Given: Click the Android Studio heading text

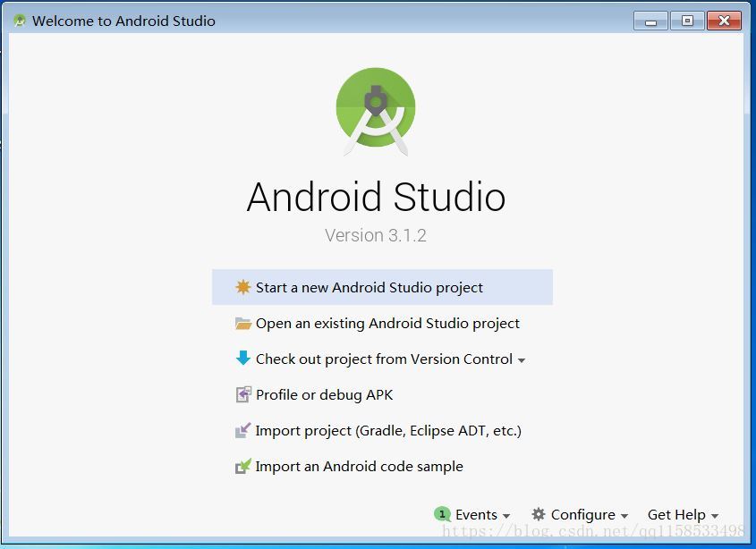Looking at the screenshot, I should point(376,197).
